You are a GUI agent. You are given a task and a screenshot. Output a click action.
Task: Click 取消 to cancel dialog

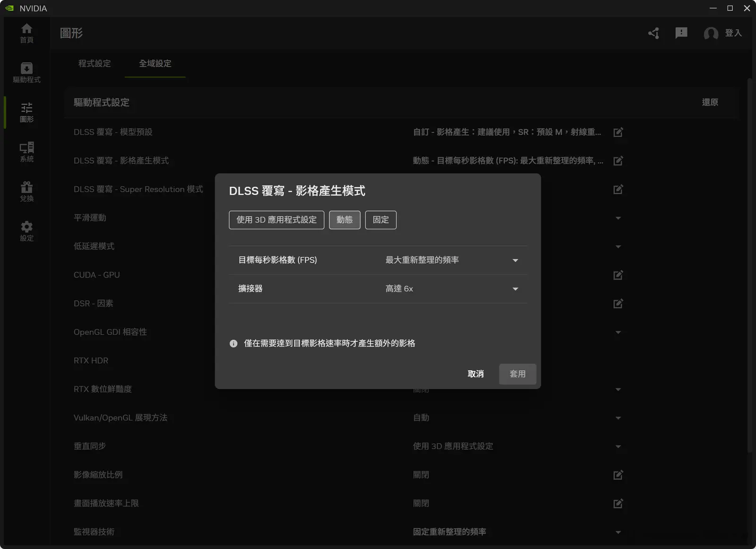point(475,374)
